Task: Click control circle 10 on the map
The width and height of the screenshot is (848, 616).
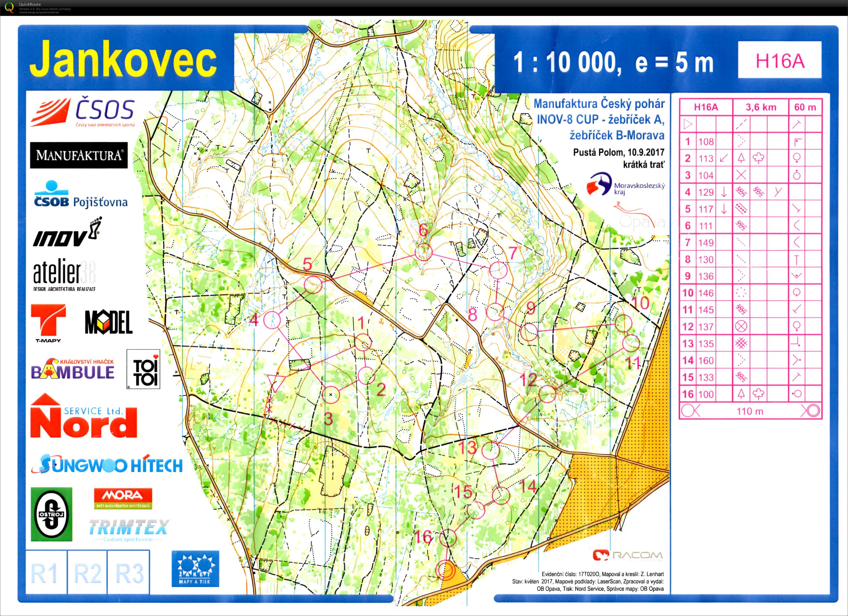Action: [x=623, y=323]
